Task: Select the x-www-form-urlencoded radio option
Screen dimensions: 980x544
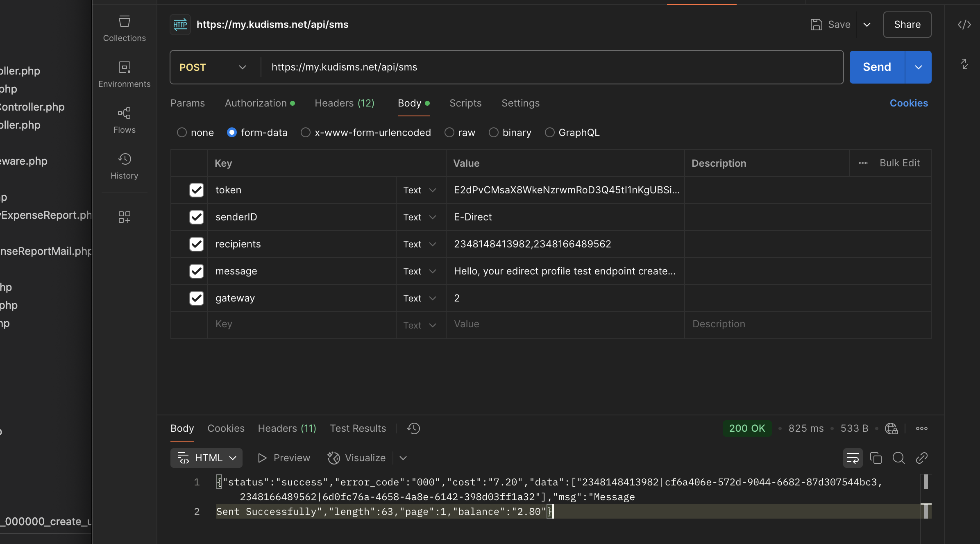Action: click(306, 133)
